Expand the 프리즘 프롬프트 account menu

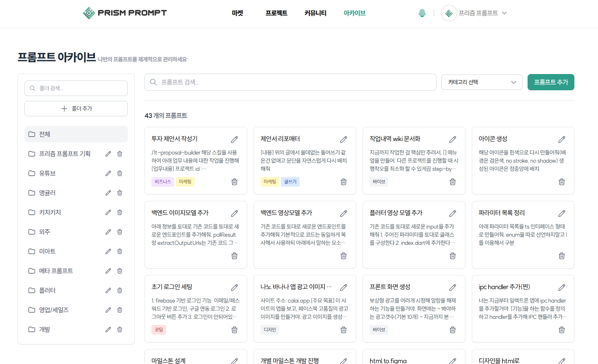tap(474, 13)
